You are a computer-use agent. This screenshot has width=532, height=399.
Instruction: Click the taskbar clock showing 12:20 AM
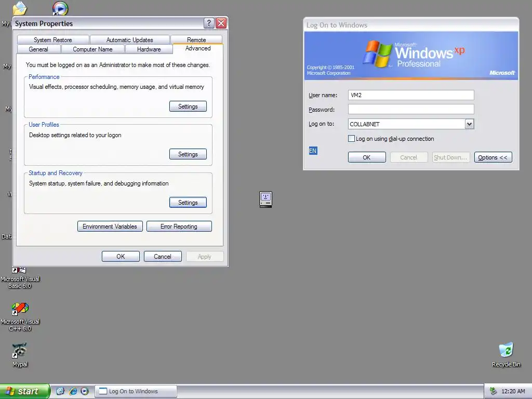coord(513,391)
